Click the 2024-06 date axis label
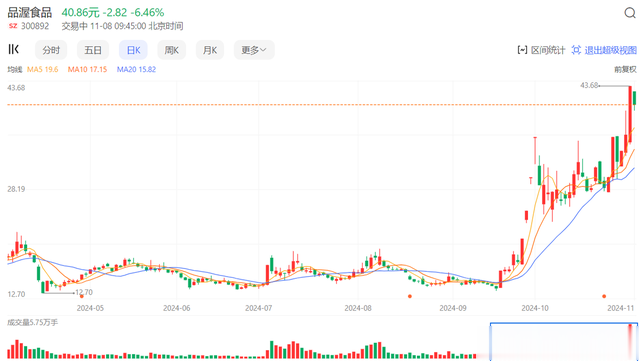 point(176,308)
